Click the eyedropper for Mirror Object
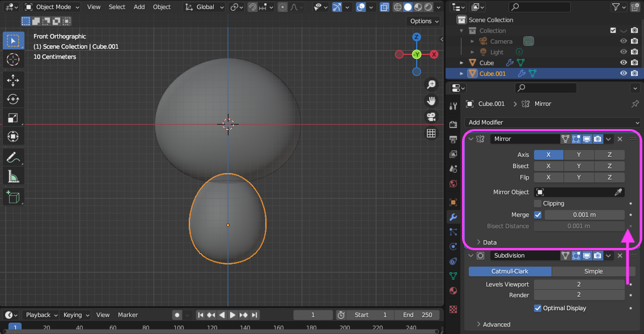This screenshot has width=644, height=334. [618, 192]
